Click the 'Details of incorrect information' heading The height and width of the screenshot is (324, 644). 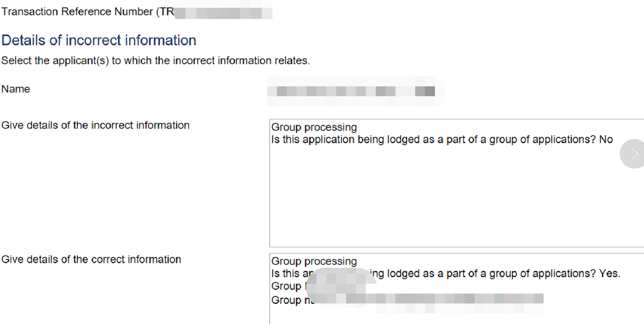[x=99, y=40]
